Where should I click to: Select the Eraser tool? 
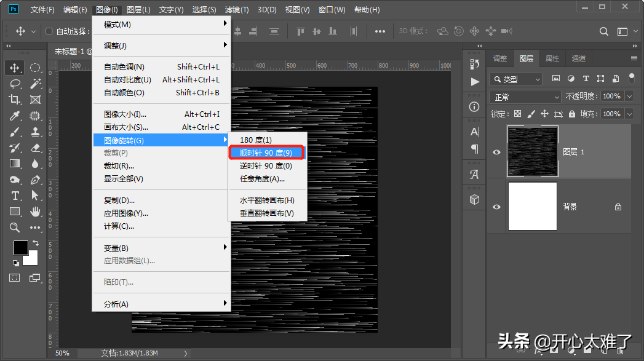(35, 148)
